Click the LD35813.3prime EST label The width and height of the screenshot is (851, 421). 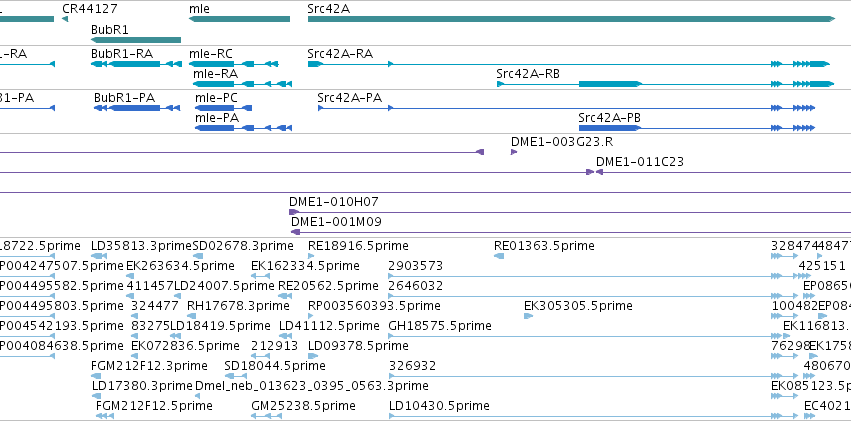pos(142,246)
